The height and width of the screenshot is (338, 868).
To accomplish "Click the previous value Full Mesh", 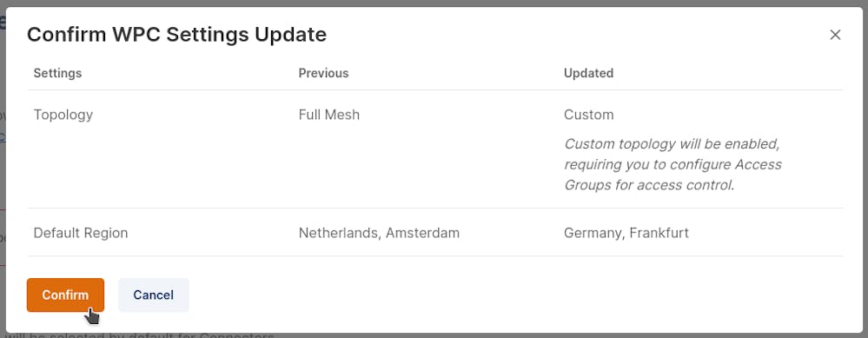I will point(328,115).
